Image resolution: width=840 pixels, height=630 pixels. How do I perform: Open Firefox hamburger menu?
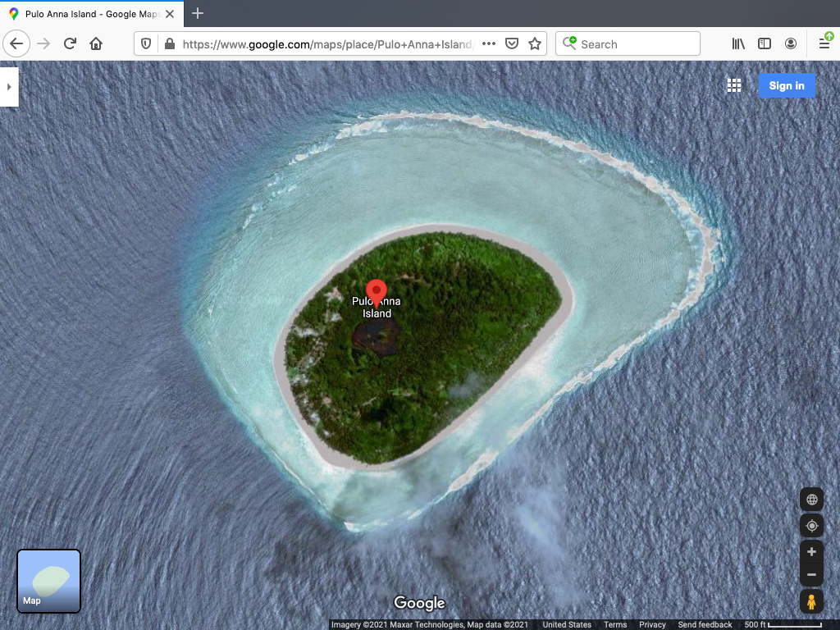[824, 44]
